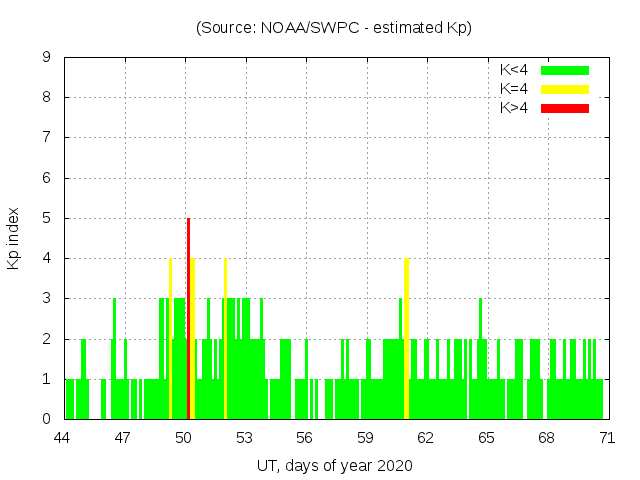Click x-axis tick label 56
The height and width of the screenshot is (480, 640).
pyautogui.click(x=305, y=438)
